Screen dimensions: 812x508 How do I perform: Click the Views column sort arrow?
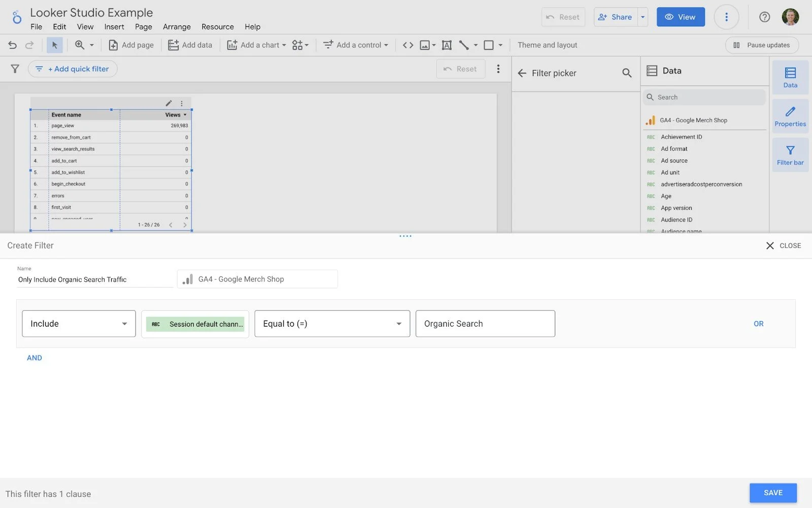[184, 115]
